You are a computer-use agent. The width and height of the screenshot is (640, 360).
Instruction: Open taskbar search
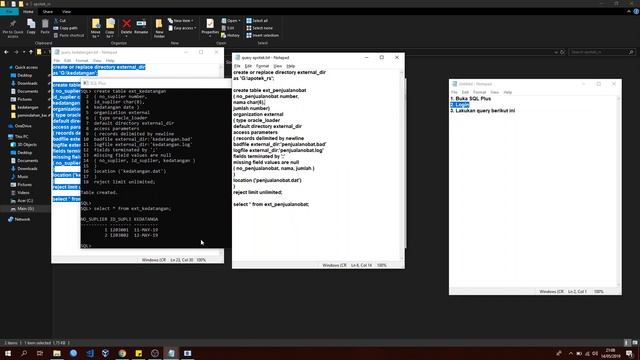tap(24, 353)
